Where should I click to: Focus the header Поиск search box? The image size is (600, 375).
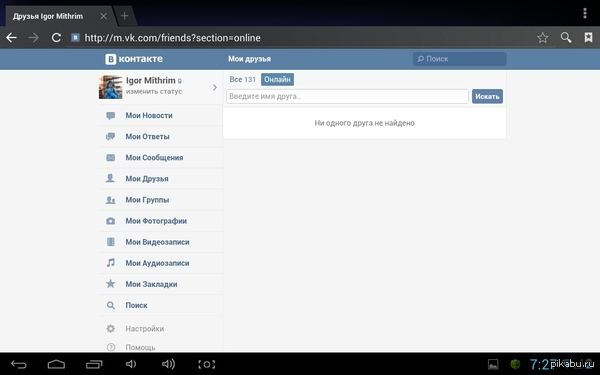coord(460,59)
